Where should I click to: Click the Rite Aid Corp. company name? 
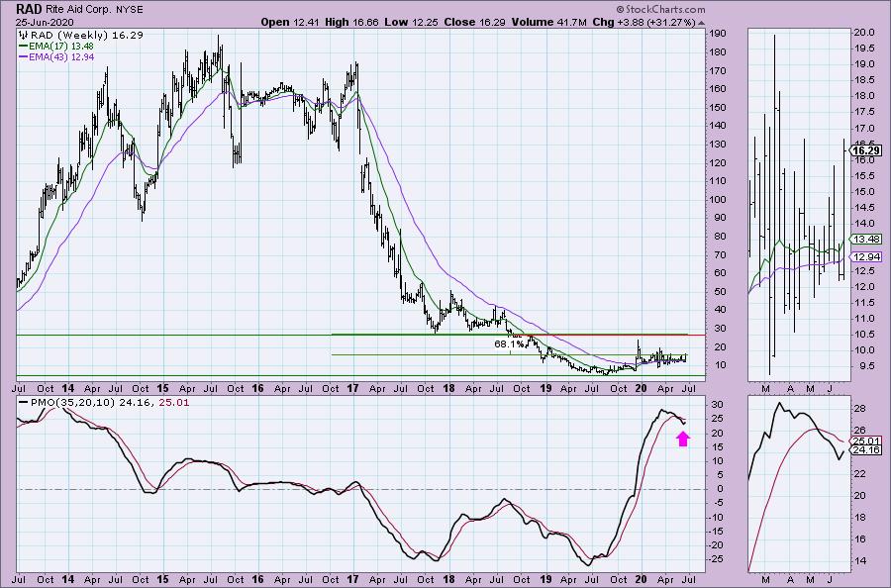(78, 10)
